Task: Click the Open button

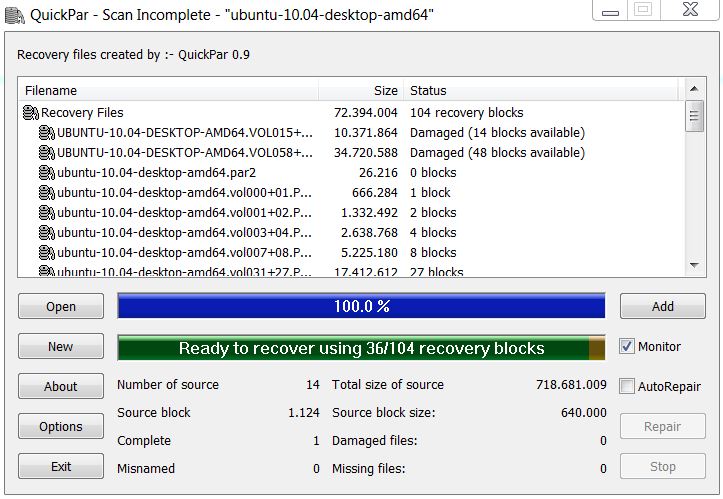Action: pyautogui.click(x=61, y=306)
